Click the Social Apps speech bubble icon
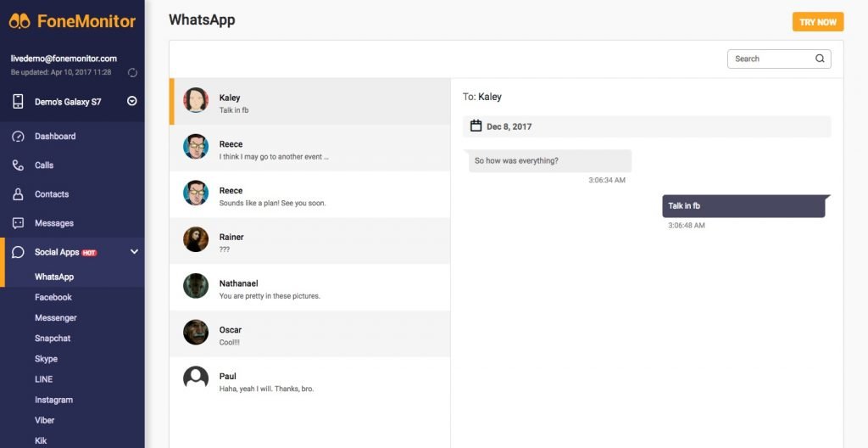 tap(19, 252)
